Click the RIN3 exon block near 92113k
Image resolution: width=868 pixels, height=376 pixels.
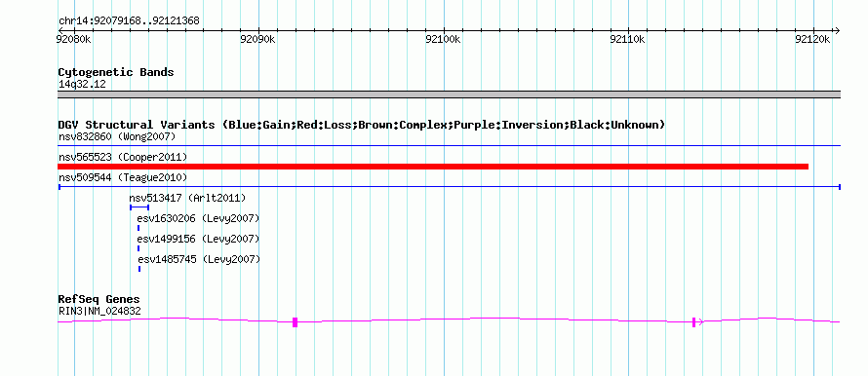(693, 322)
